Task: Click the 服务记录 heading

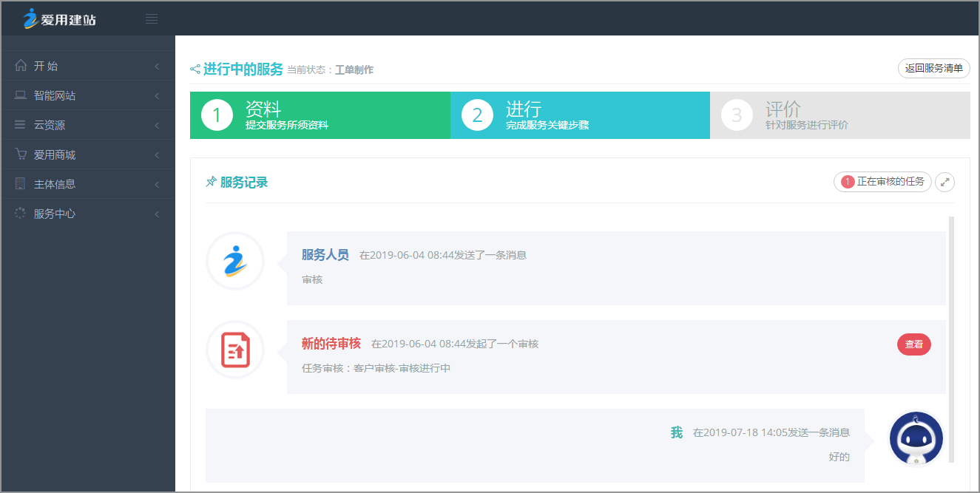Action: (x=244, y=182)
